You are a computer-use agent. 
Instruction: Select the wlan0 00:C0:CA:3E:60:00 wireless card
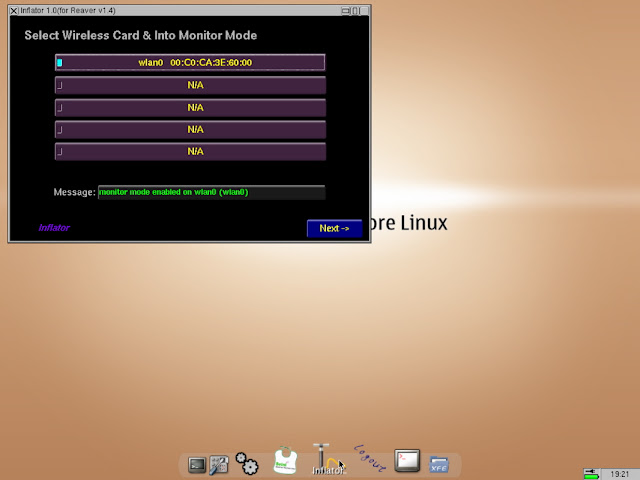pyautogui.click(x=190, y=62)
